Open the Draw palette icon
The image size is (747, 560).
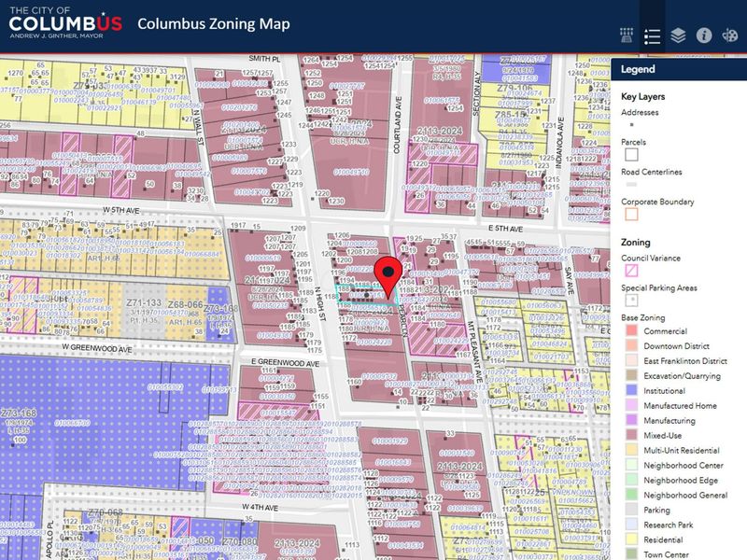tap(729, 35)
